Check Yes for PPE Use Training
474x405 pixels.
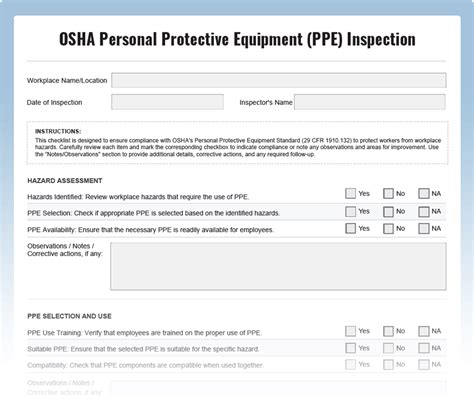point(350,331)
